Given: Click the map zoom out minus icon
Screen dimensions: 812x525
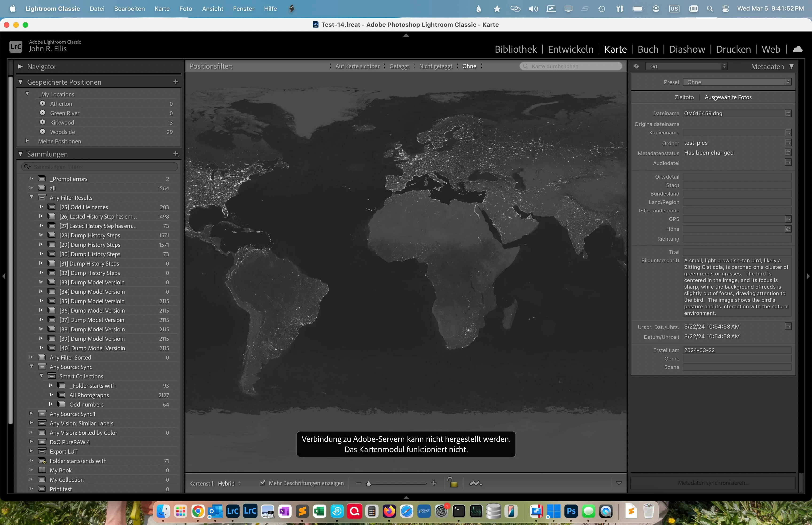Looking at the screenshot, I should (358, 483).
